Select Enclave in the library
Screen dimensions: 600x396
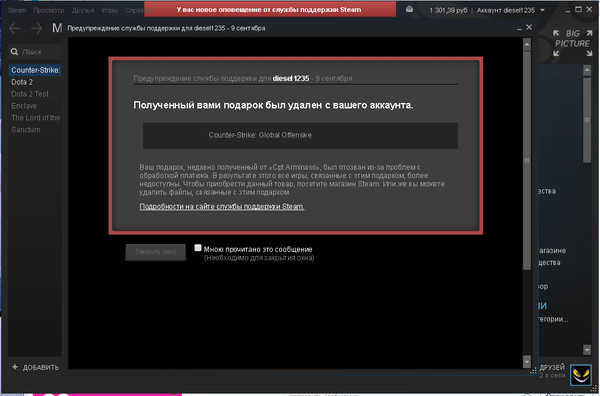pyautogui.click(x=24, y=106)
